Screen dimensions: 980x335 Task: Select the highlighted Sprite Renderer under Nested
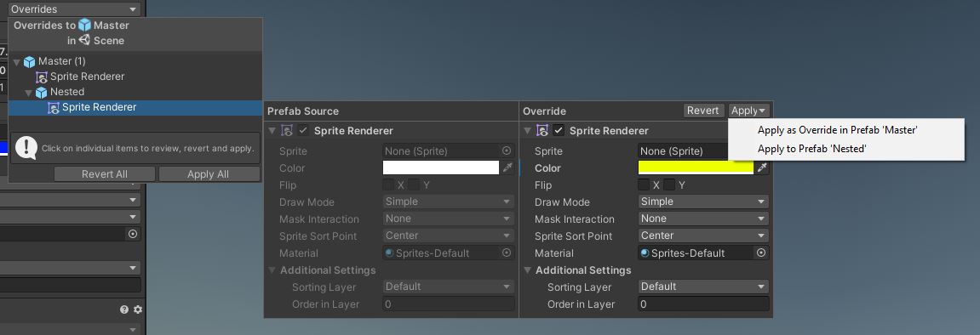[x=135, y=107]
